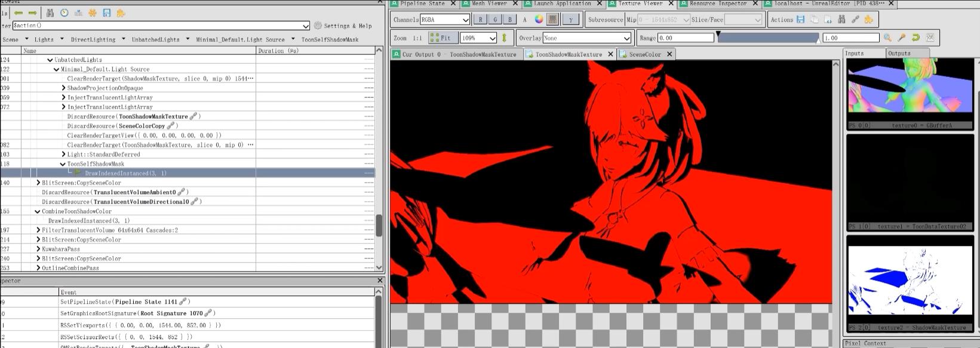Open the zoom percentage dropdown showing 109%
The width and height of the screenshot is (980, 348).
pyautogui.click(x=478, y=38)
